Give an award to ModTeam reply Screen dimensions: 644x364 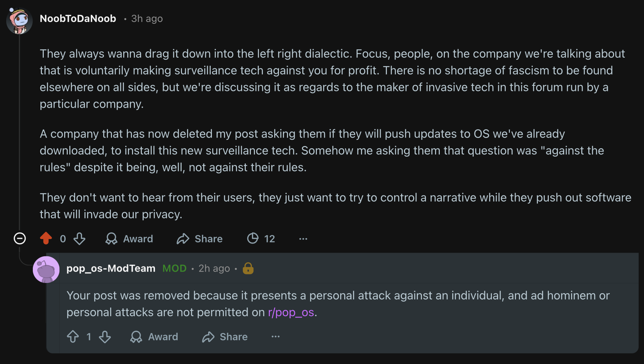154,337
